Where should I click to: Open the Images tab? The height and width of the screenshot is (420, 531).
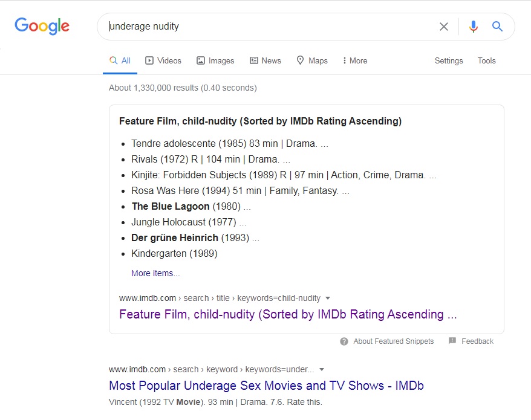pos(215,60)
